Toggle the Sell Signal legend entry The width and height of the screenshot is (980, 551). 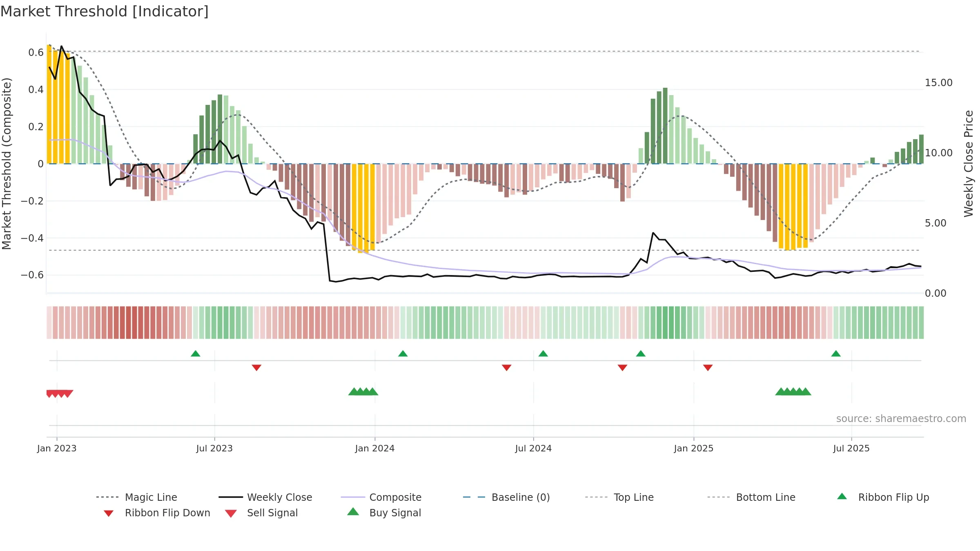(261, 513)
